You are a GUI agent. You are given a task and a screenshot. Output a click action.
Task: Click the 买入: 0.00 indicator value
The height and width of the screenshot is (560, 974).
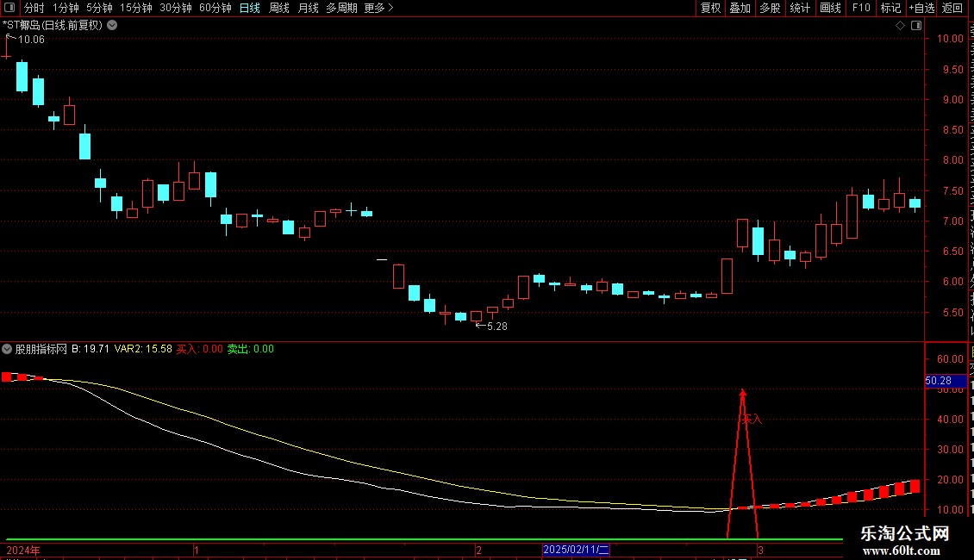pos(199,349)
